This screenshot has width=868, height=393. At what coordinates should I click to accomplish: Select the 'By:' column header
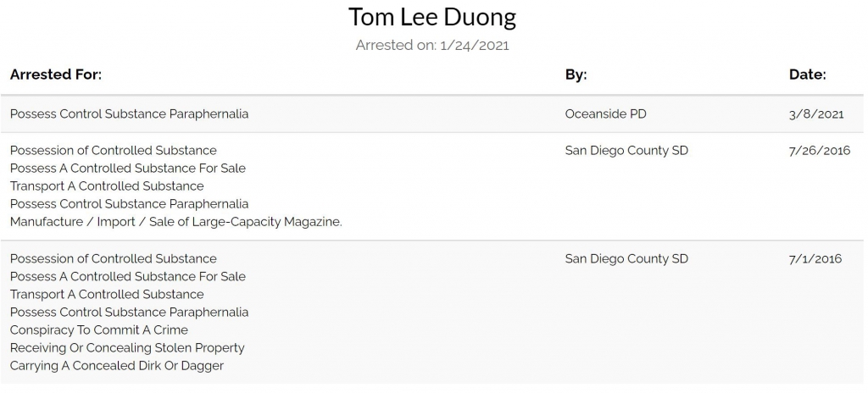click(x=576, y=75)
